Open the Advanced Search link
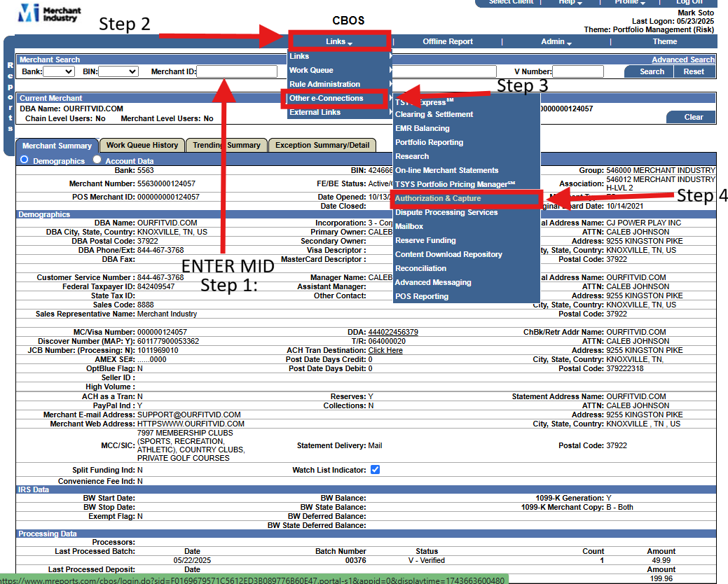The width and height of the screenshot is (728, 584). tap(683, 60)
